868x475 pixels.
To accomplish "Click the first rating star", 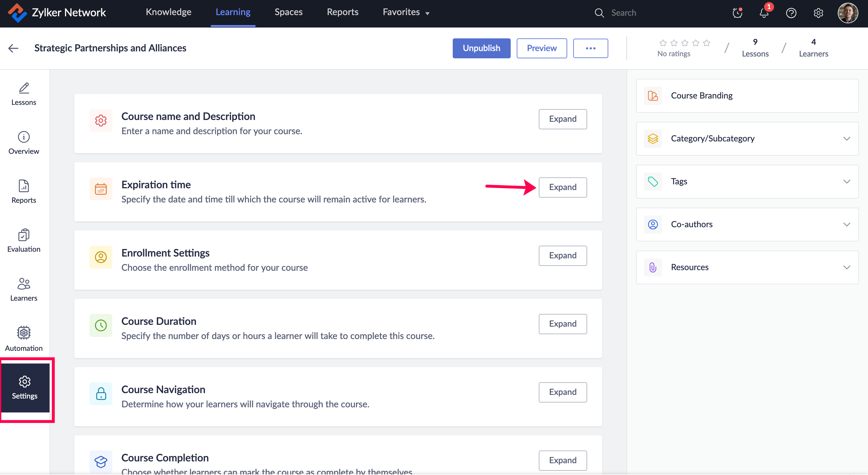I will [x=663, y=43].
